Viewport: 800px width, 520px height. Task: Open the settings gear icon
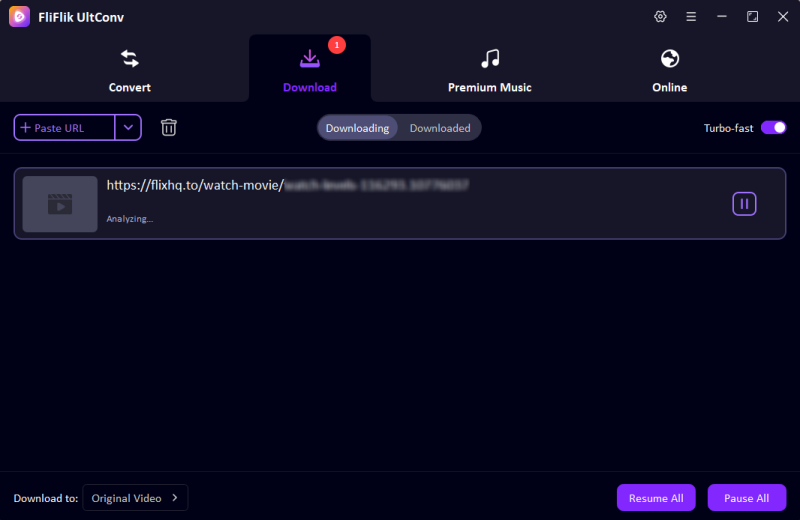(660, 17)
